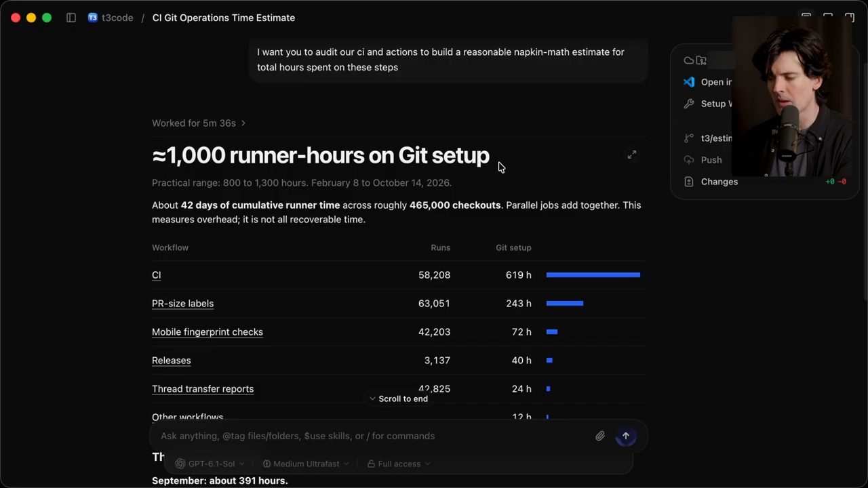Click the cloud icon in side panel
The height and width of the screenshot is (488, 868).
point(688,60)
